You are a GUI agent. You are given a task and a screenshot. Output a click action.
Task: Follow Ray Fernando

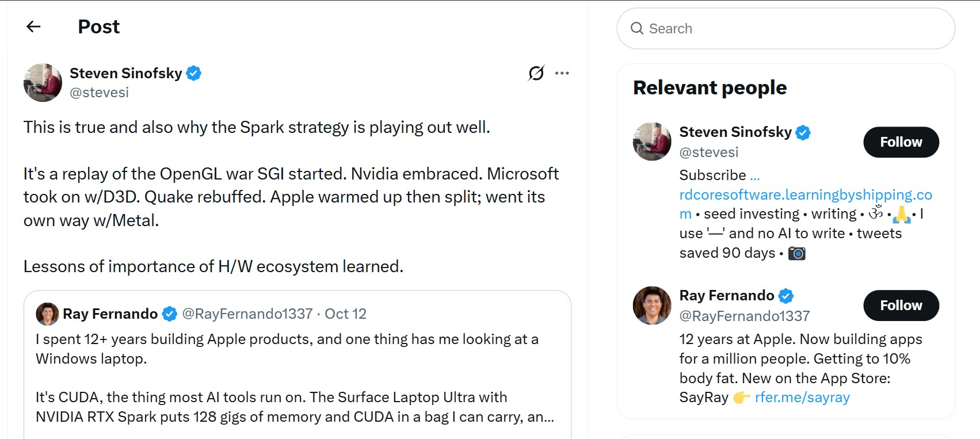point(901,306)
